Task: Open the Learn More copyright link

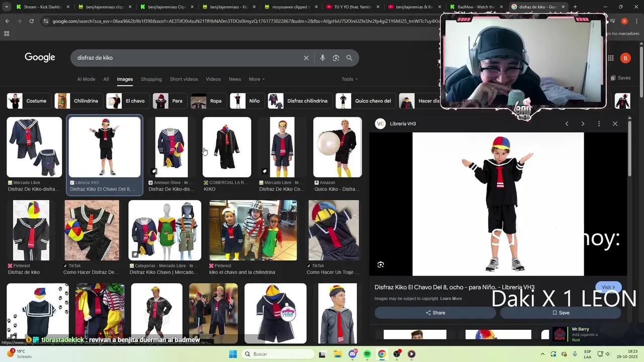Action: pos(451,299)
